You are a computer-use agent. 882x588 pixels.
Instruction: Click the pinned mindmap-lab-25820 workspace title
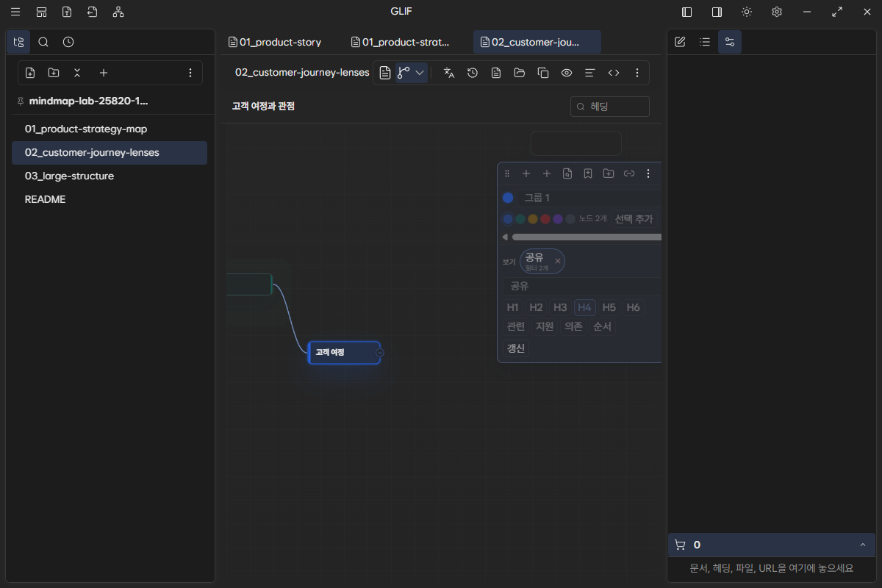[x=88, y=101]
